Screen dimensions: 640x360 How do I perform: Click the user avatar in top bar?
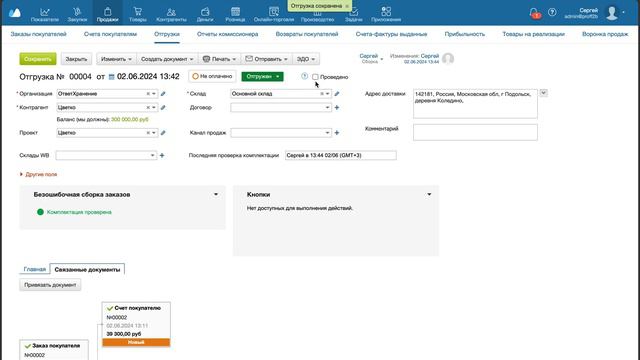pos(611,13)
